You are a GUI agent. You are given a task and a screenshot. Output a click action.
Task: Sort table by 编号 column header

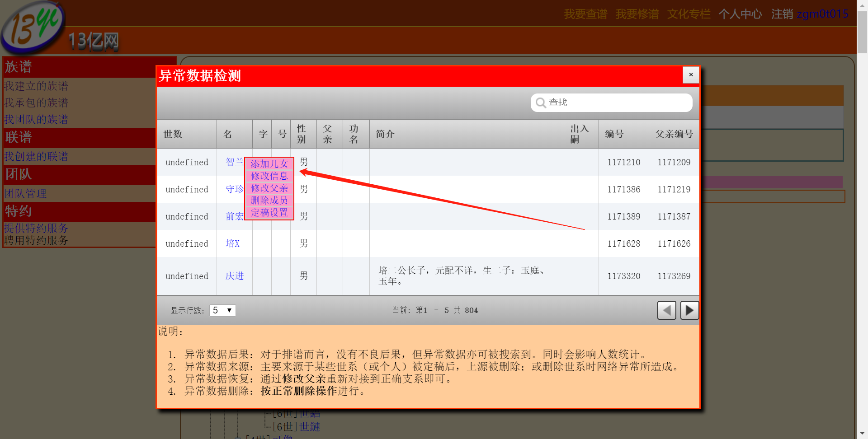tap(614, 134)
